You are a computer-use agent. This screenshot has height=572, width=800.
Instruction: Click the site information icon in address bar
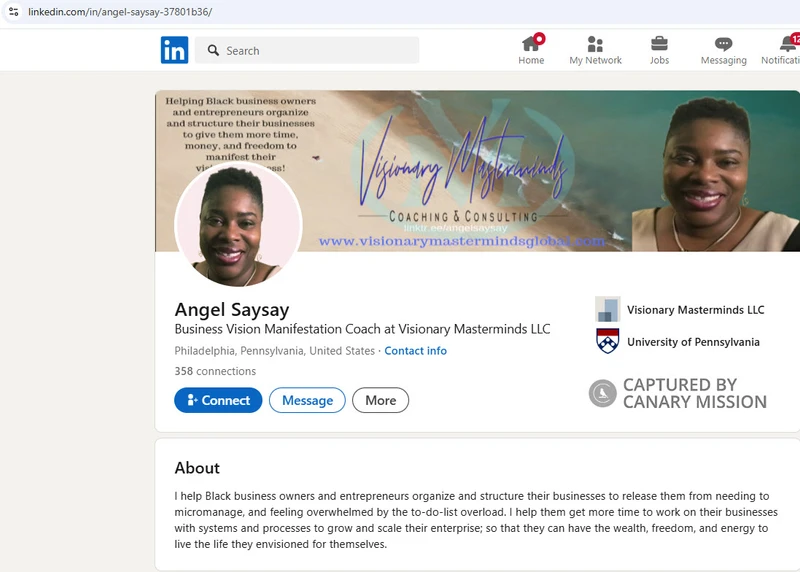[x=14, y=11]
